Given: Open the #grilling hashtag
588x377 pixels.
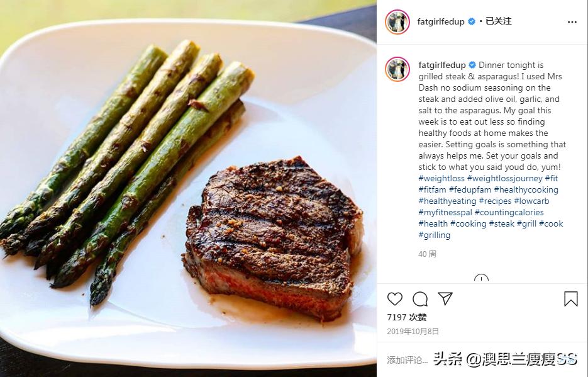Looking at the screenshot, I should coord(435,235).
